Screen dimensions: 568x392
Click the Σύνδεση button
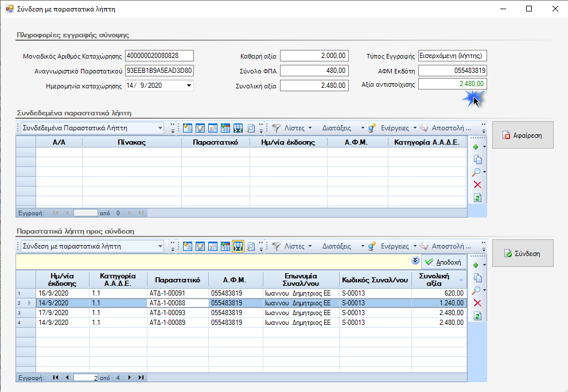(x=523, y=253)
